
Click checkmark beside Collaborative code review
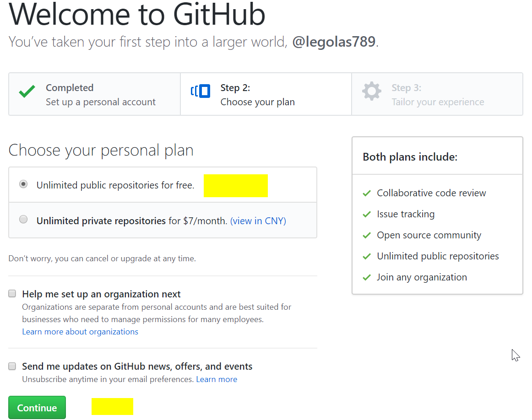(x=367, y=193)
